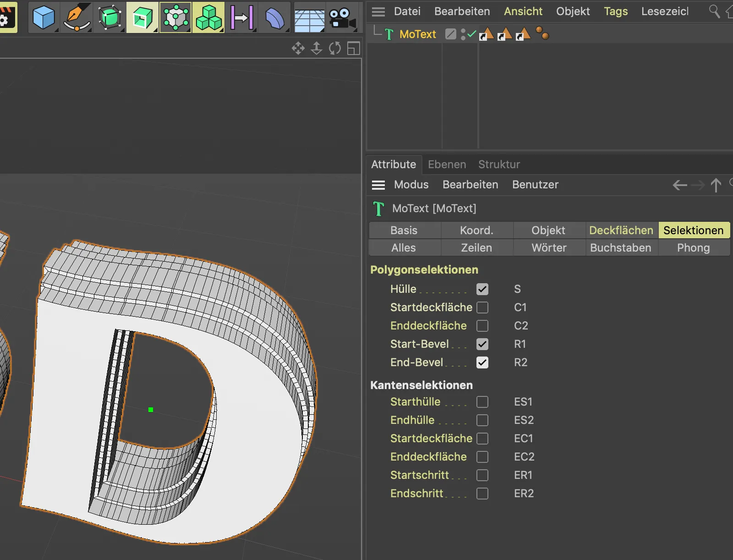The height and width of the screenshot is (560, 733).
Task: Switch to the Struktur tab
Action: (499, 165)
